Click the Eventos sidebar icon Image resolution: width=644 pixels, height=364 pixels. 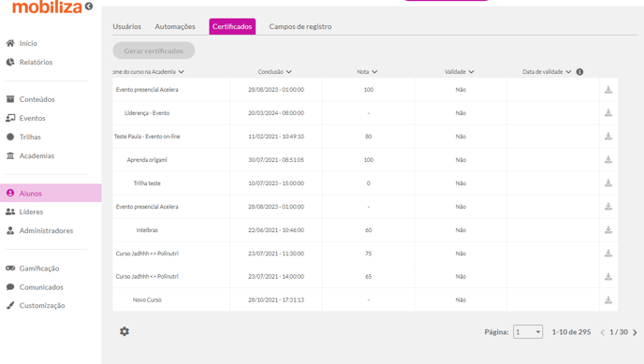click(10, 118)
